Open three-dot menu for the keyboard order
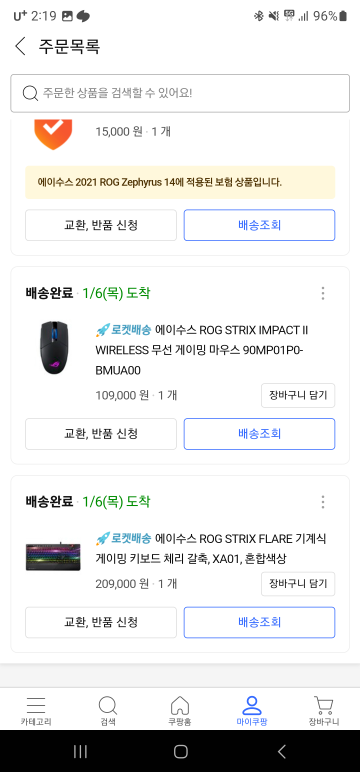 (323, 502)
